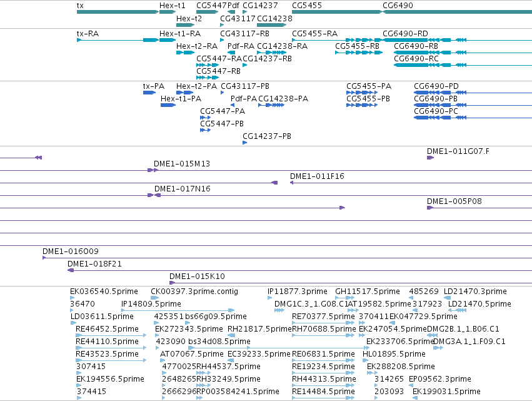
Task: Click the CG43117-RB transcript label
Action: 245,34
